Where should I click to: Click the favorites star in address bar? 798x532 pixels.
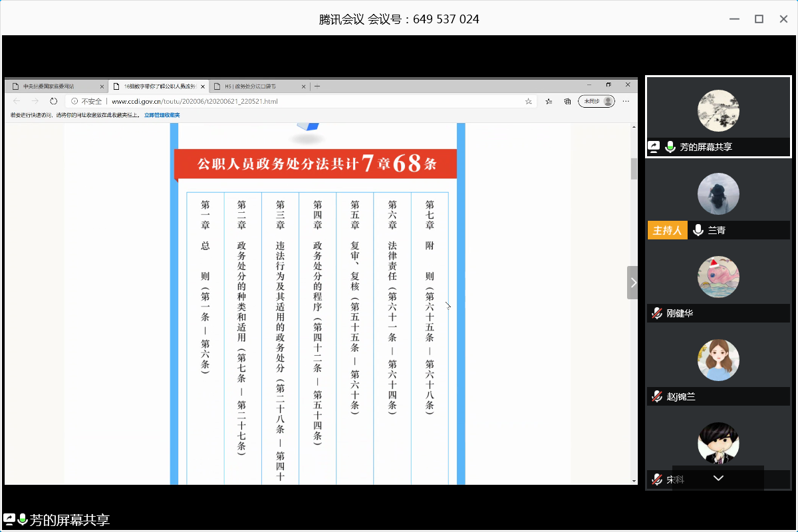click(x=529, y=101)
